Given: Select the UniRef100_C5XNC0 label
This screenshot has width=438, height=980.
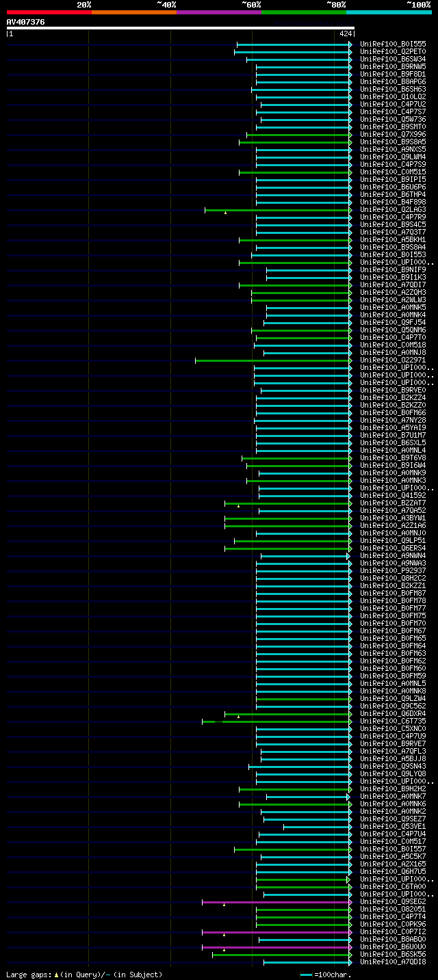Looking at the screenshot, I should 393,728.
